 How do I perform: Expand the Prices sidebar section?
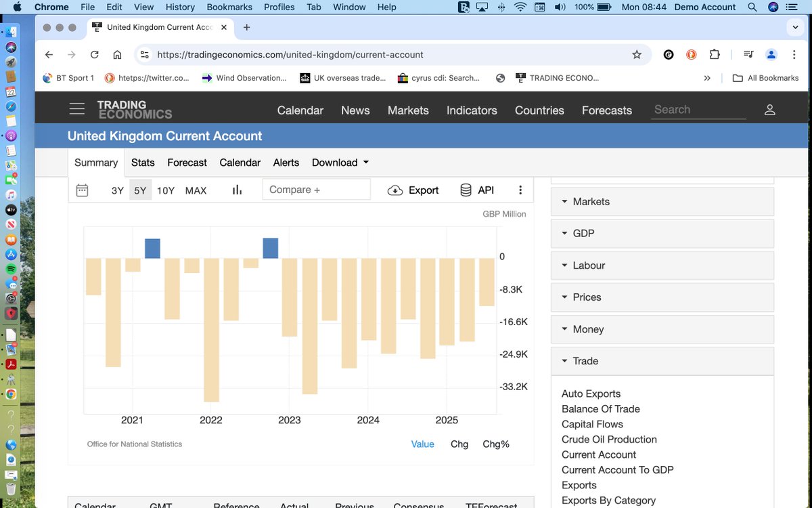[x=662, y=297]
